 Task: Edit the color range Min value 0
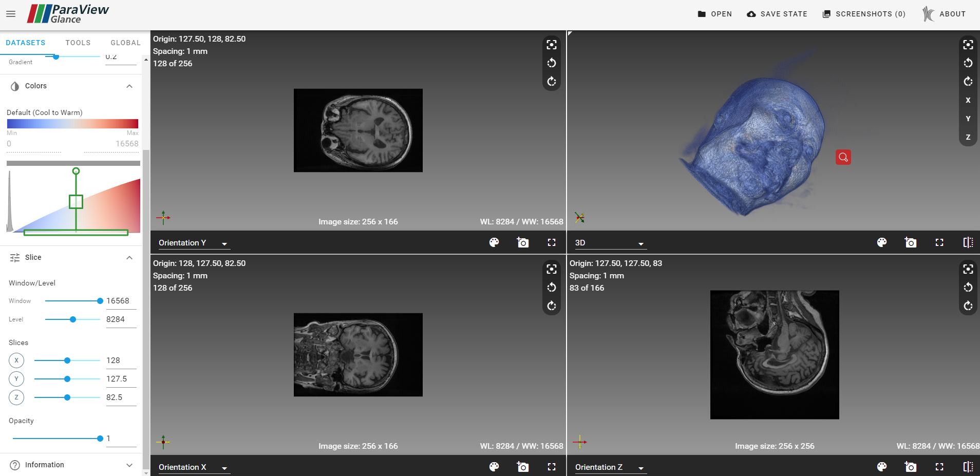(x=34, y=144)
